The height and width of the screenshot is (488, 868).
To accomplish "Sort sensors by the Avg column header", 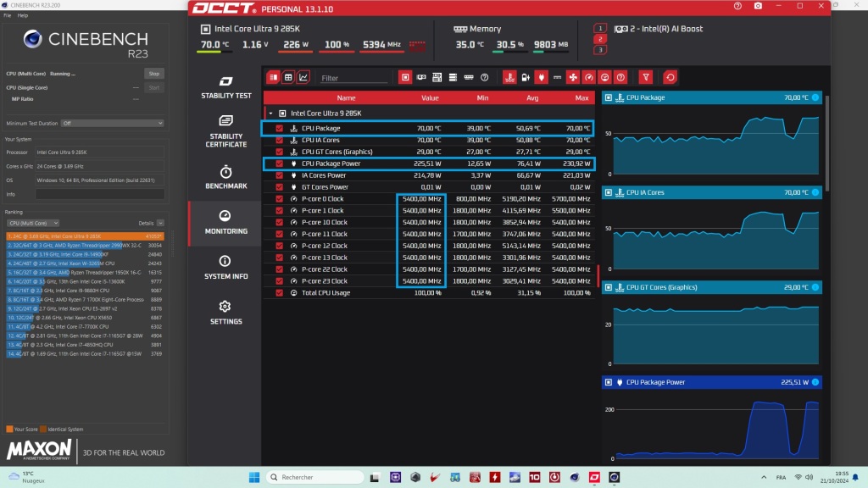I will [x=532, y=98].
